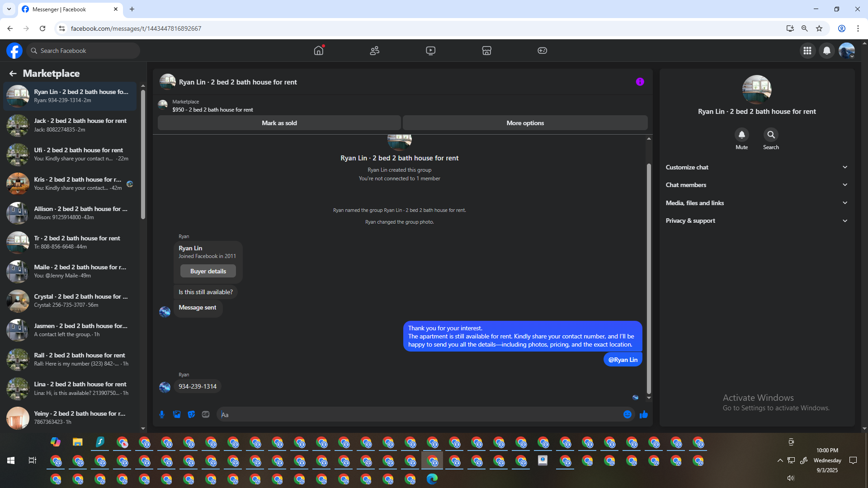This screenshot has width=868, height=488.
Task: Reload the page with the browser refresh icon
Action: 42,28
